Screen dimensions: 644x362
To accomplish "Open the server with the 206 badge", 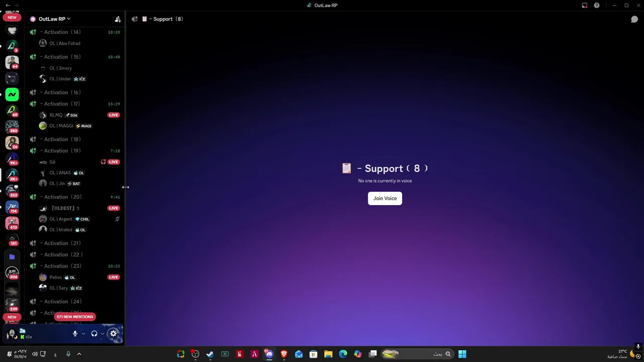I will coord(12,273).
